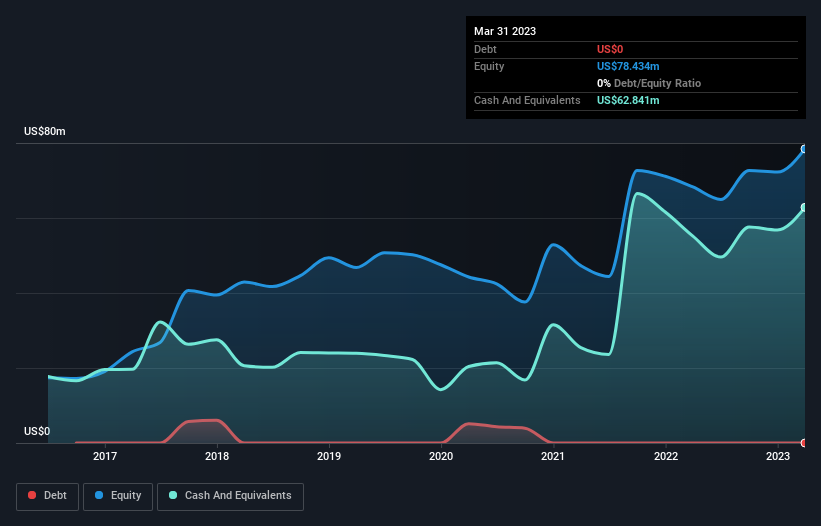Viewport: 821px width, 526px height.
Task: Click the US$80m y-axis label
Action: (45, 131)
